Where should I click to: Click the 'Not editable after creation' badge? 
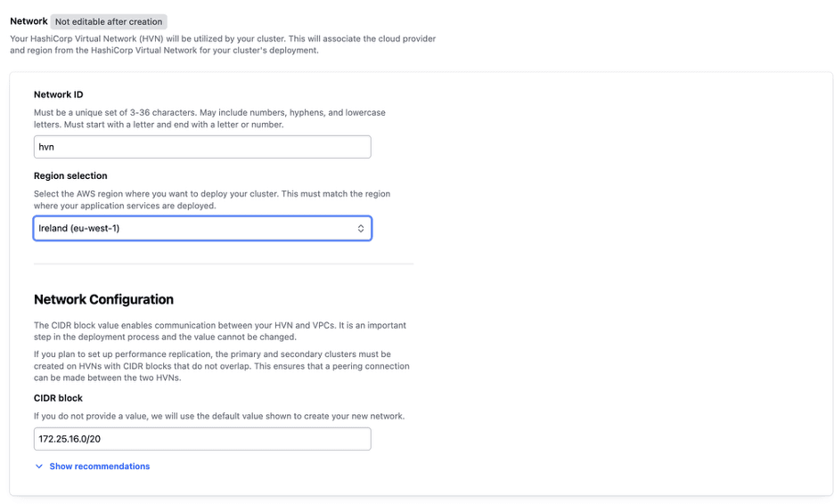[x=109, y=21]
